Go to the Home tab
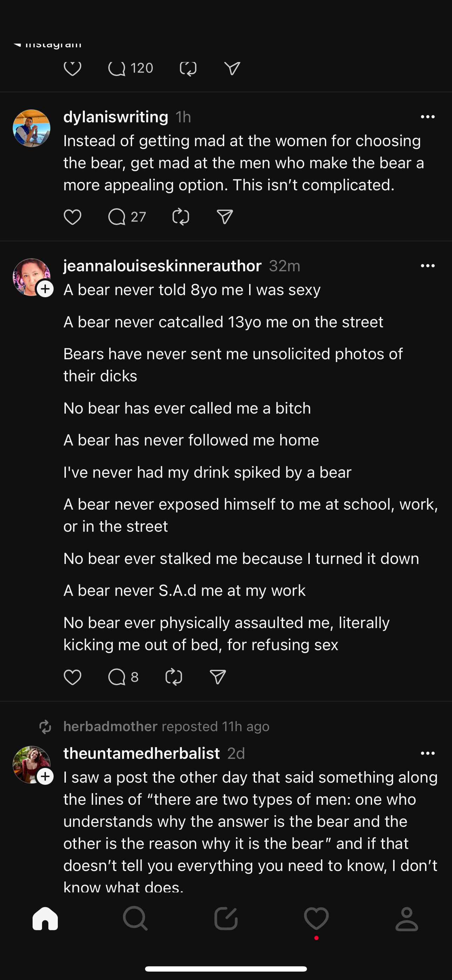Screen dimensions: 452x980 pos(45,918)
